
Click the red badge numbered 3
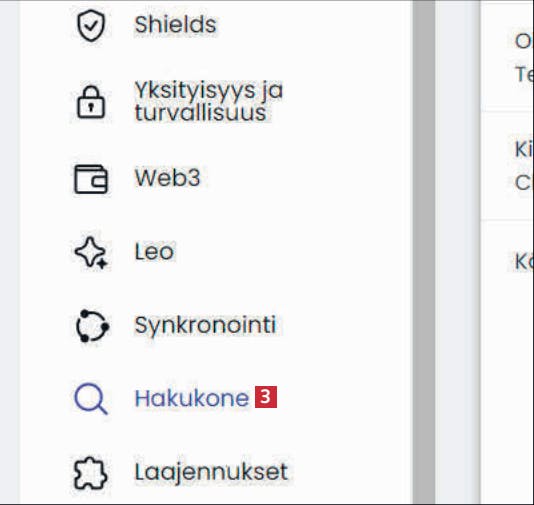pyautogui.click(x=266, y=397)
